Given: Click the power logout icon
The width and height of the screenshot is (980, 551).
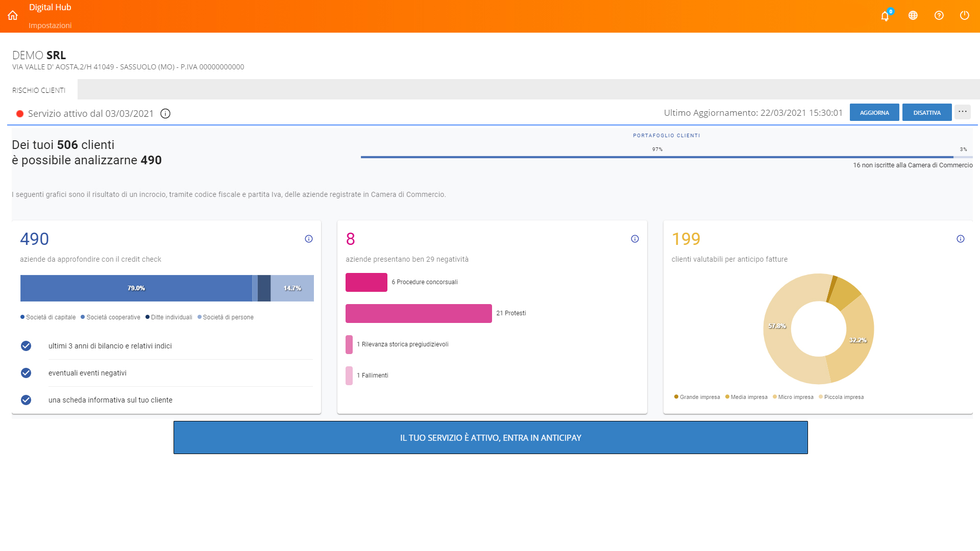Looking at the screenshot, I should (965, 15).
